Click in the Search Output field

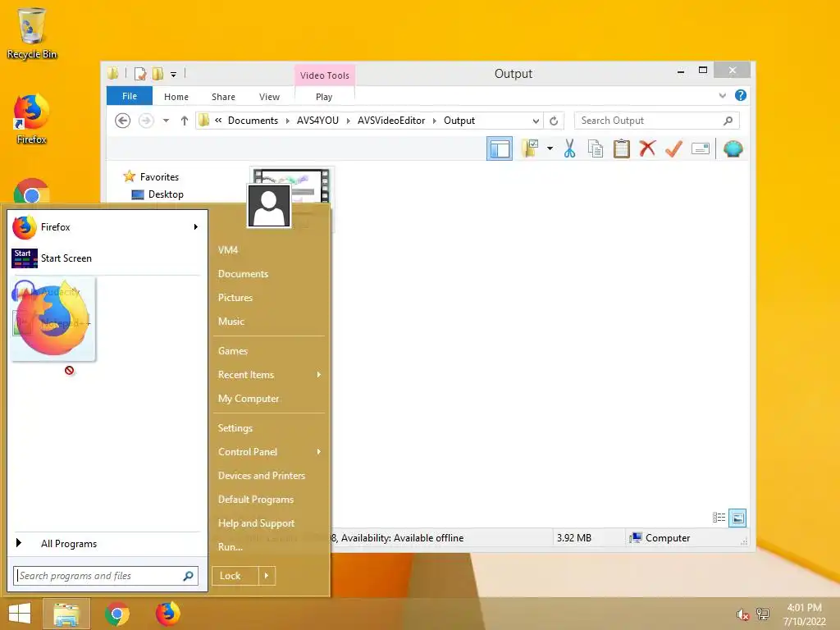coord(656,121)
